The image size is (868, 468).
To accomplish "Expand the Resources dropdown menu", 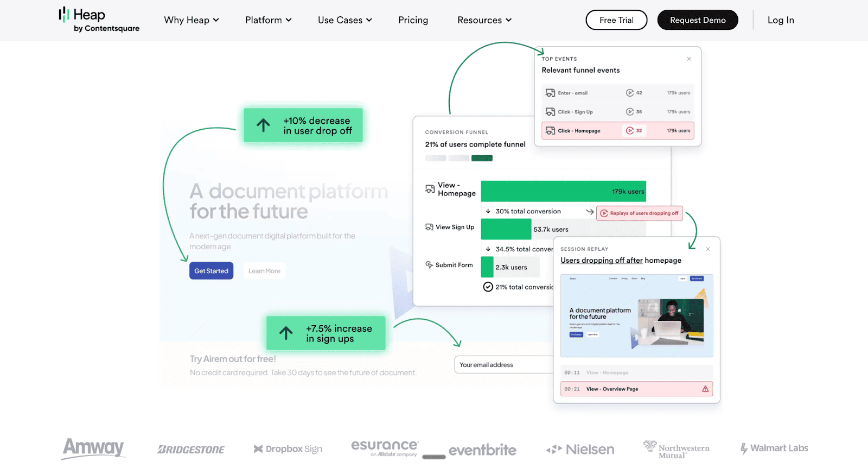I will click(484, 20).
